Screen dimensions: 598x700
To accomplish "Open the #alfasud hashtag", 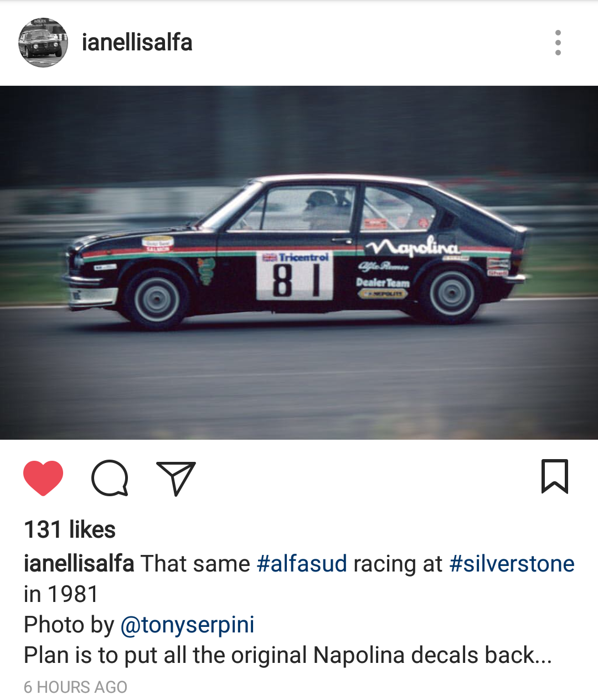I will coord(302,564).
